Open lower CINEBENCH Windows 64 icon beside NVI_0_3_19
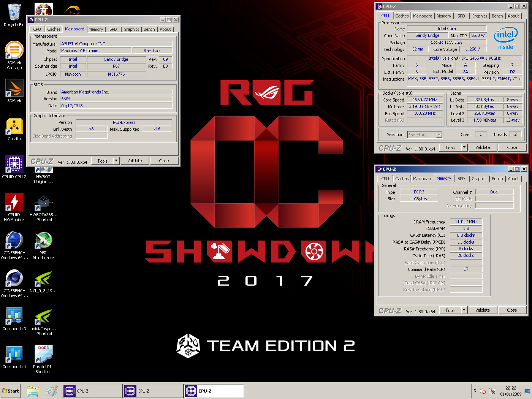Image resolution: width=532 pixels, height=399 pixels. [14, 283]
